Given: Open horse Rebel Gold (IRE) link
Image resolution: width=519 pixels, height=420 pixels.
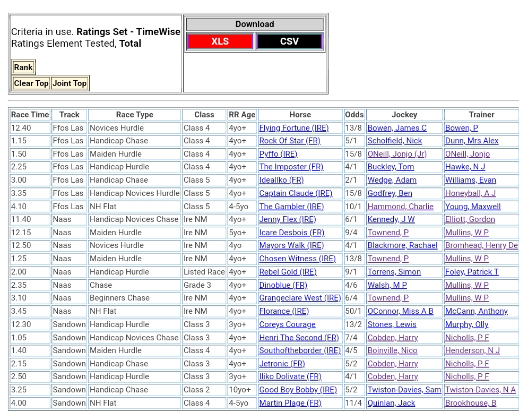Looking at the screenshot, I should (x=288, y=272).
